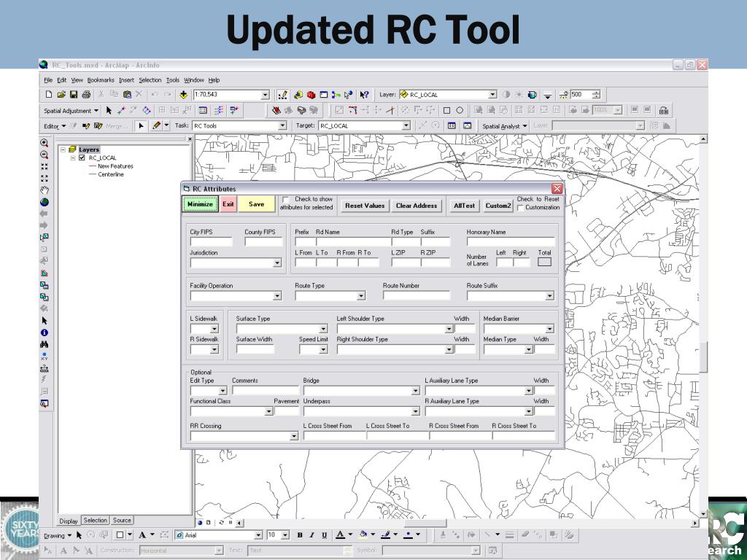
Task: Select the Edit tool on Editor toolbar
Action: click(x=141, y=125)
